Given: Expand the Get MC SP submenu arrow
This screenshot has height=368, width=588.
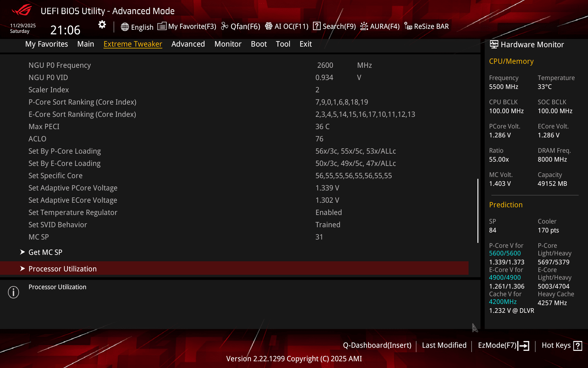Looking at the screenshot, I should pyautogui.click(x=22, y=252).
